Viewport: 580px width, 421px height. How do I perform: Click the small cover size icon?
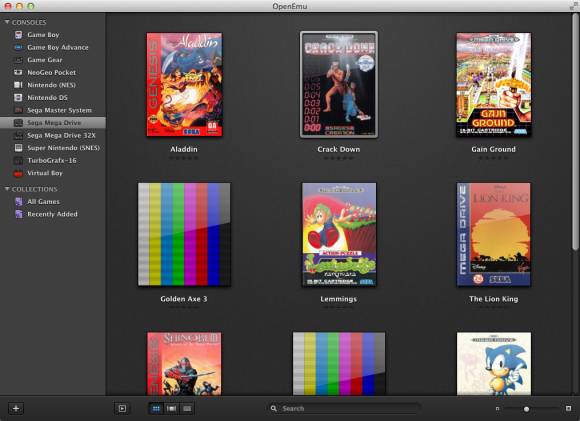click(498, 409)
